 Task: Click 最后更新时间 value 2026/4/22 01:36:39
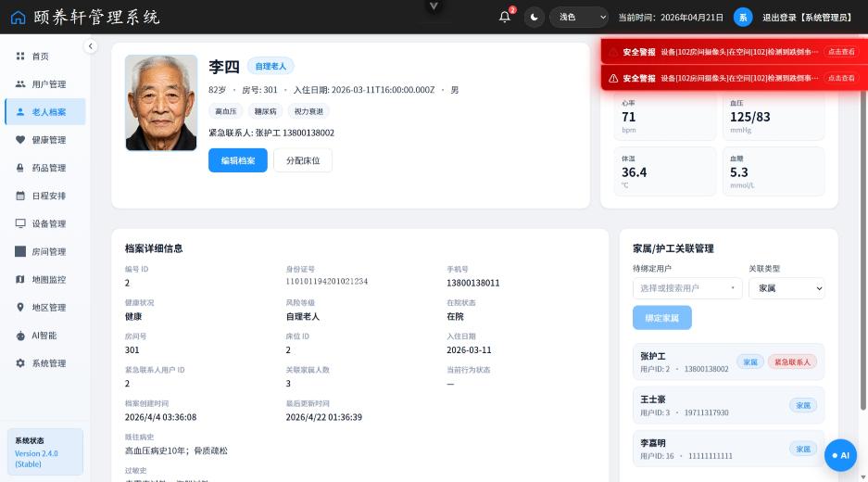pos(324,416)
